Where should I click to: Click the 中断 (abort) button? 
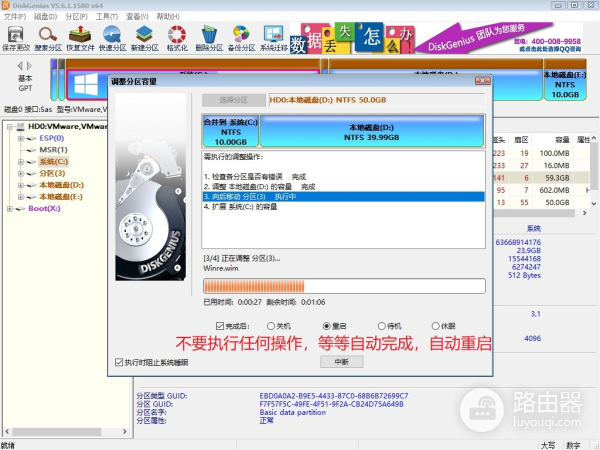(341, 362)
